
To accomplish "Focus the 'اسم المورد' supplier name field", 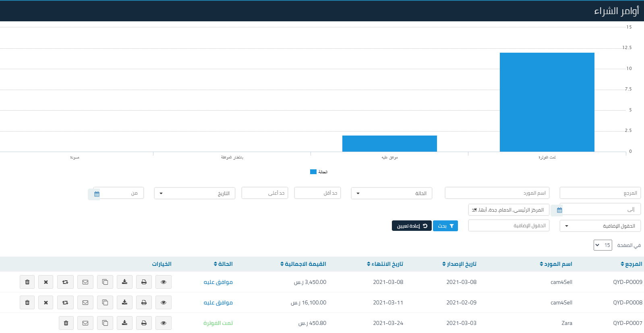I will (497, 193).
